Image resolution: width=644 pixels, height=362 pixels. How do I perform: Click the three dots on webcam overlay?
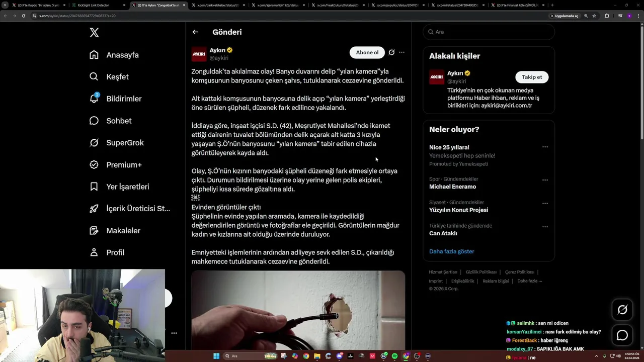174,333
